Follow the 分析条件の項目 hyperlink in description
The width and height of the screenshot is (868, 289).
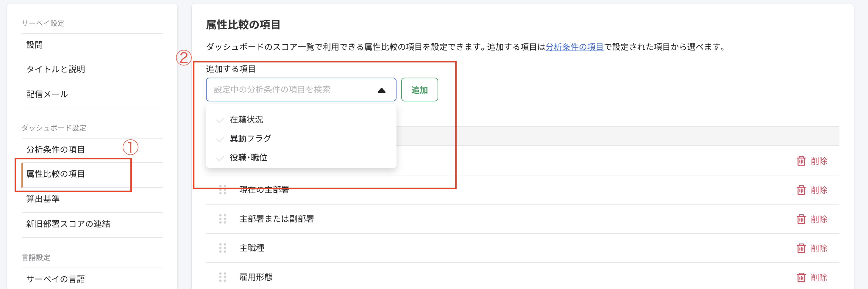click(574, 47)
